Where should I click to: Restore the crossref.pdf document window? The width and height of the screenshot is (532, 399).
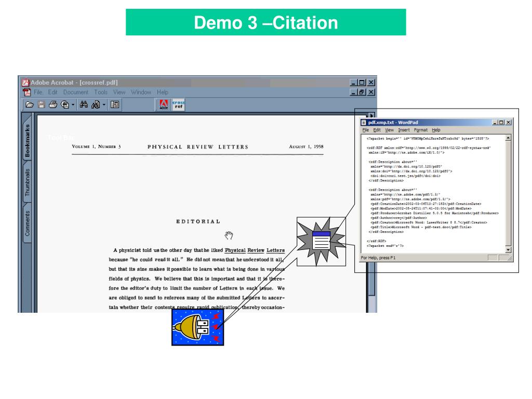(362, 92)
